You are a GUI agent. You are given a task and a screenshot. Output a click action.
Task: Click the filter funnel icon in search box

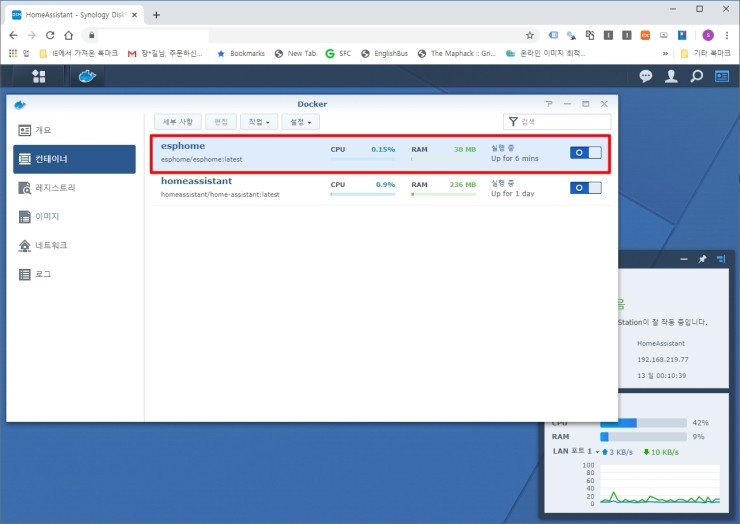click(513, 122)
